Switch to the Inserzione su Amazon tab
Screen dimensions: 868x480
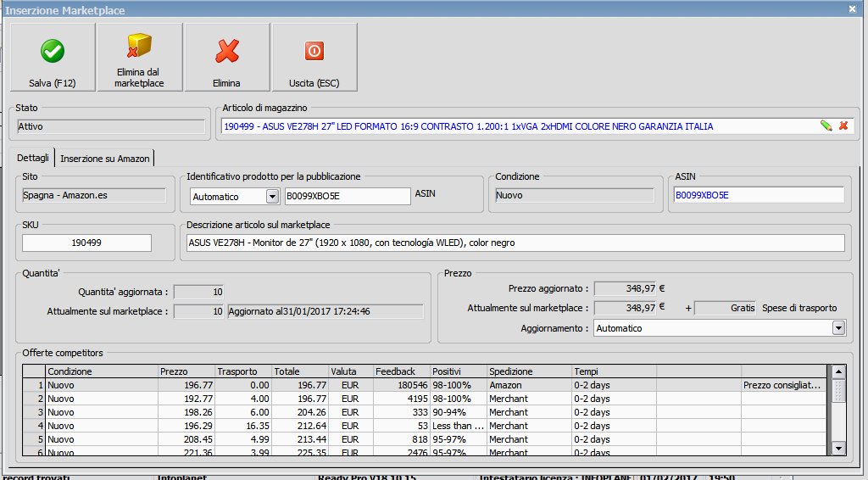coord(105,159)
